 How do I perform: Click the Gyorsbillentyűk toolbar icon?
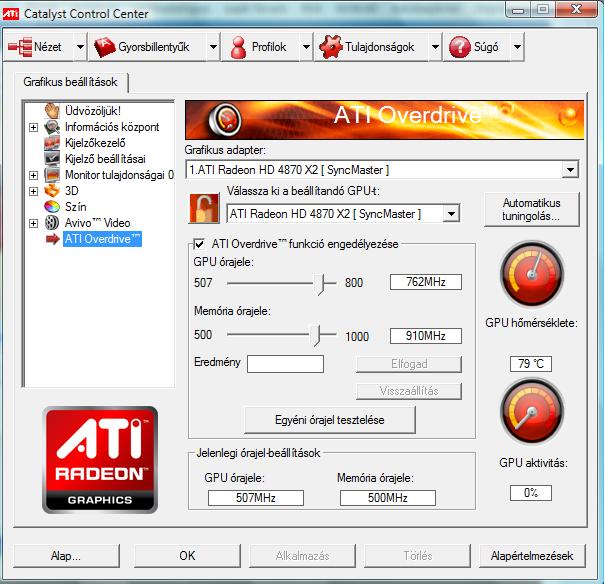coord(105,47)
